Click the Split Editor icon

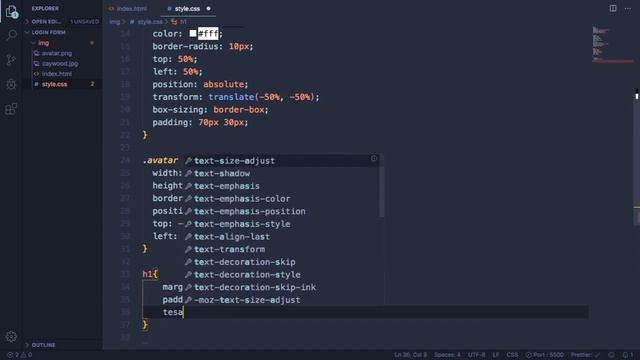click(613, 8)
